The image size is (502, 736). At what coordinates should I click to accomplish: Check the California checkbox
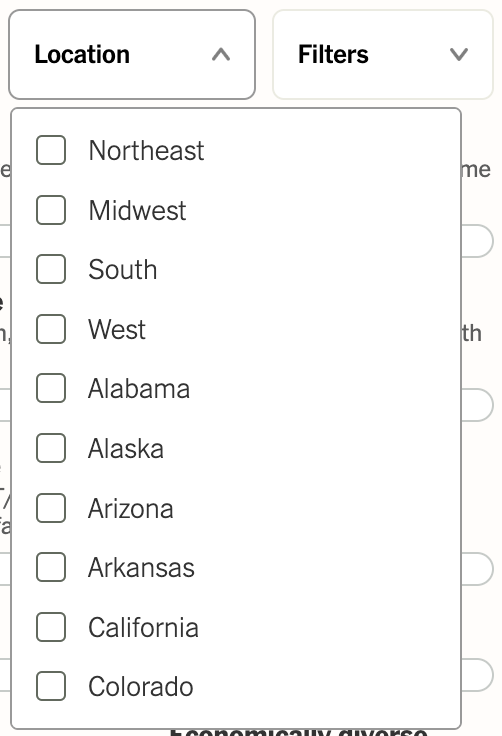(x=51, y=627)
